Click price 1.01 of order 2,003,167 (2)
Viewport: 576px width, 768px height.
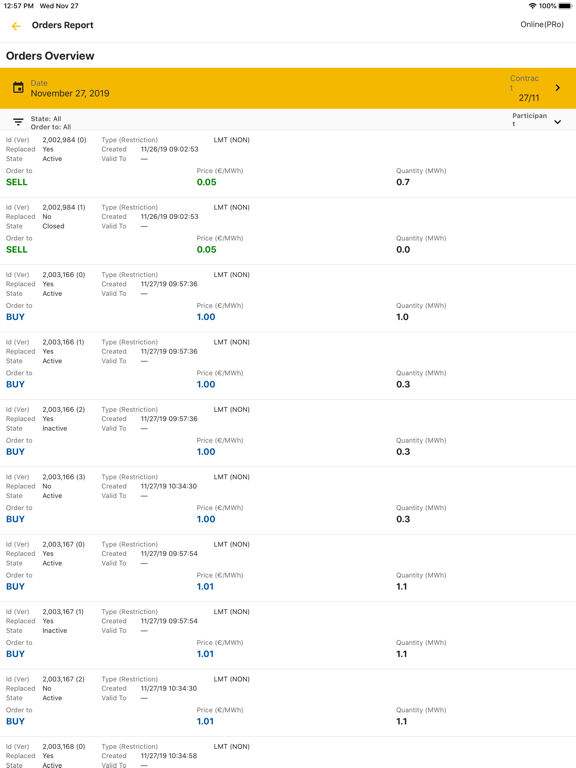(205, 721)
